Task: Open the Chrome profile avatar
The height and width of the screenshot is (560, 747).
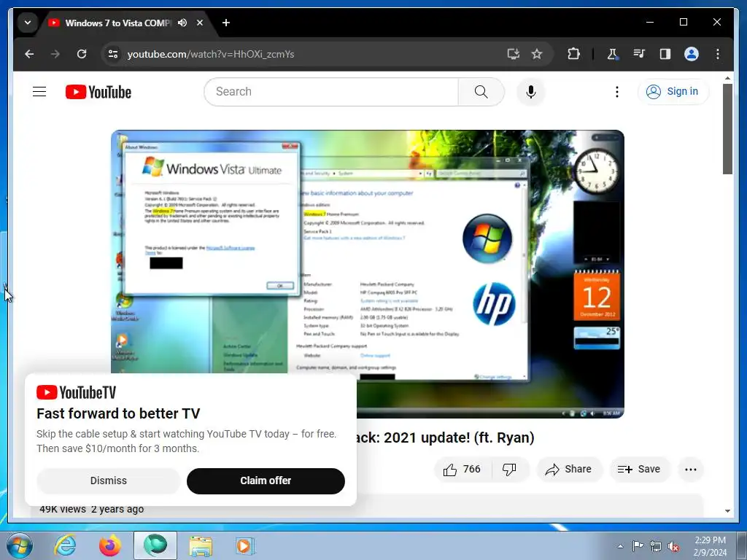Action: coord(692,54)
